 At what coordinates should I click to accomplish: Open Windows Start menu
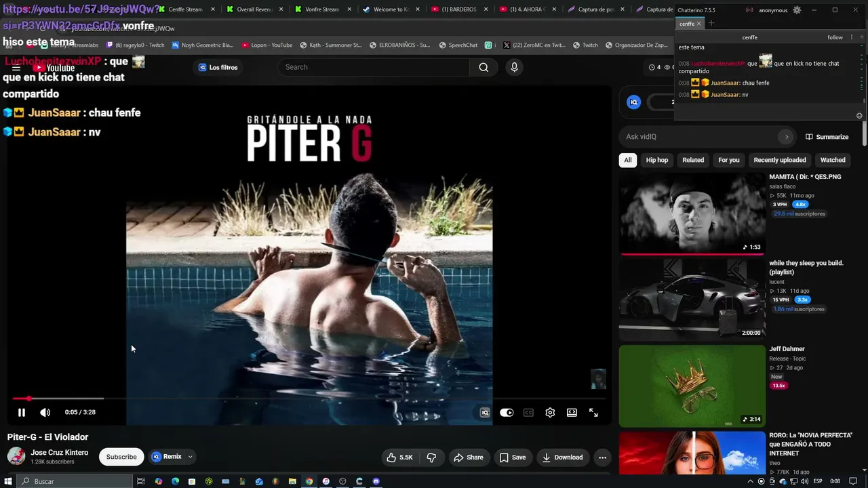tap(9, 481)
